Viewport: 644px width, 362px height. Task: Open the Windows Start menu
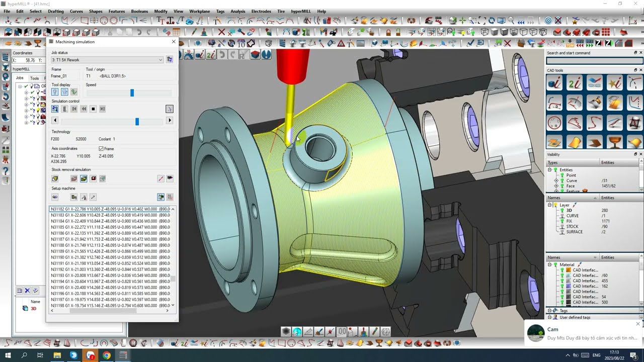pyautogui.click(x=9, y=355)
